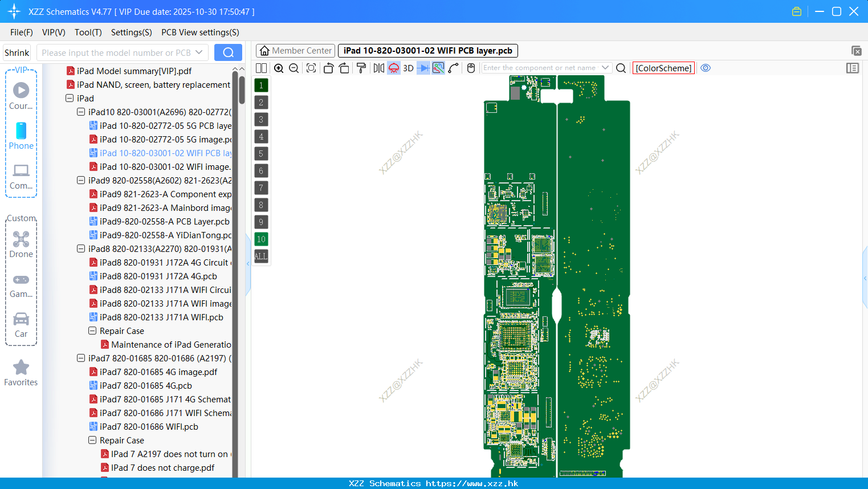Image resolution: width=868 pixels, height=489 pixels.
Task: Show PCB layer 10
Action: pos(261,239)
